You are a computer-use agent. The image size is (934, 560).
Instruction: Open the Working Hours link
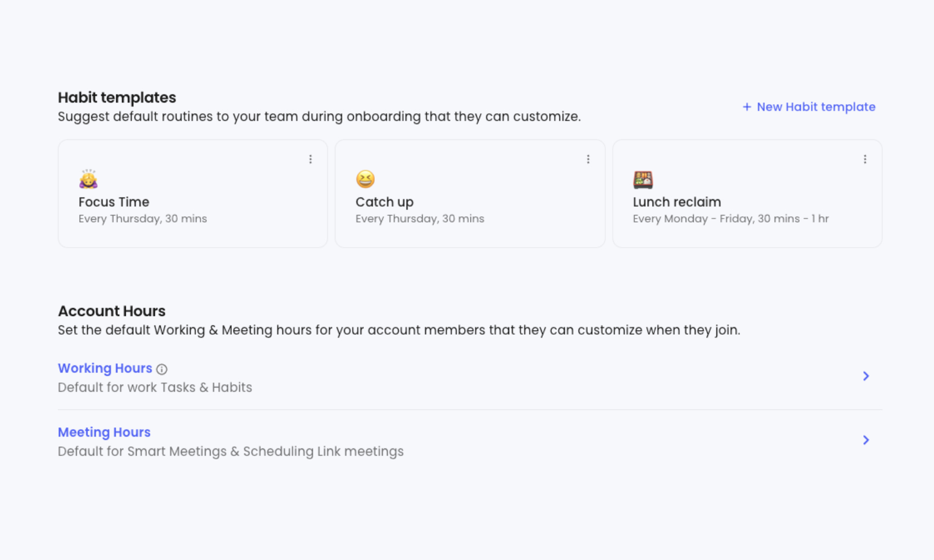pyautogui.click(x=105, y=368)
